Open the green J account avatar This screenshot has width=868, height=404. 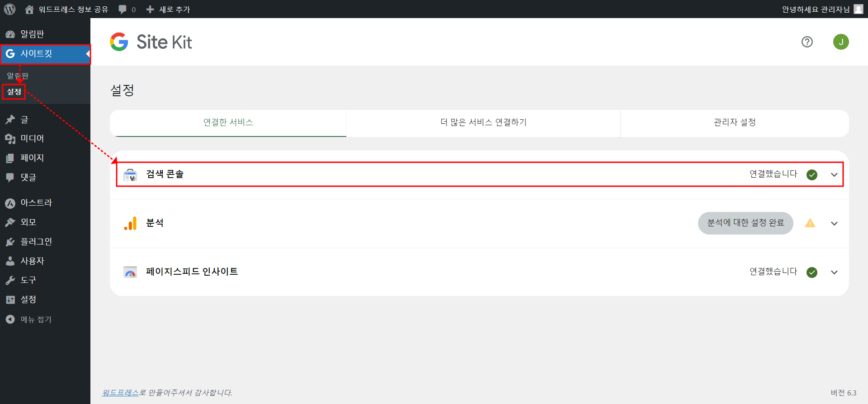841,42
